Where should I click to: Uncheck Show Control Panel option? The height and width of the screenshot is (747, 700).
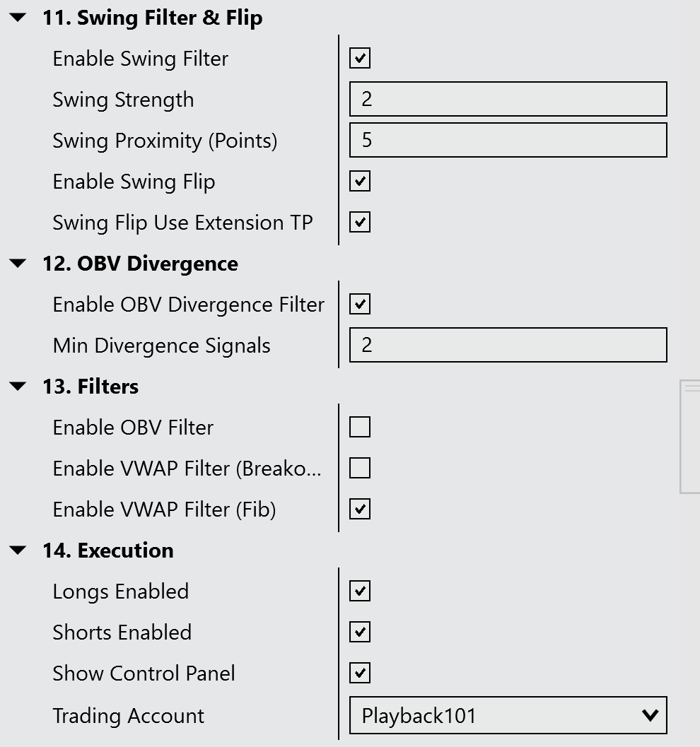(x=360, y=674)
